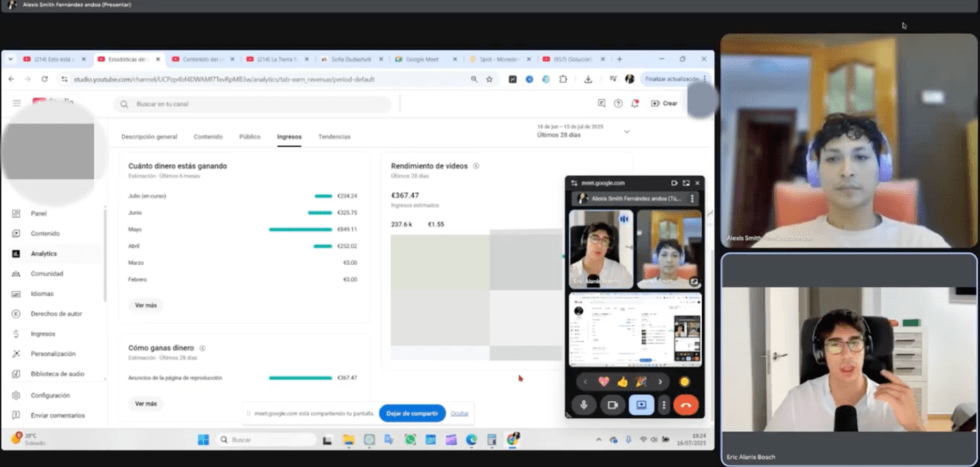Switch to the Tendencias analytics tab
Image resolution: width=980 pixels, height=467 pixels.
pyautogui.click(x=334, y=137)
